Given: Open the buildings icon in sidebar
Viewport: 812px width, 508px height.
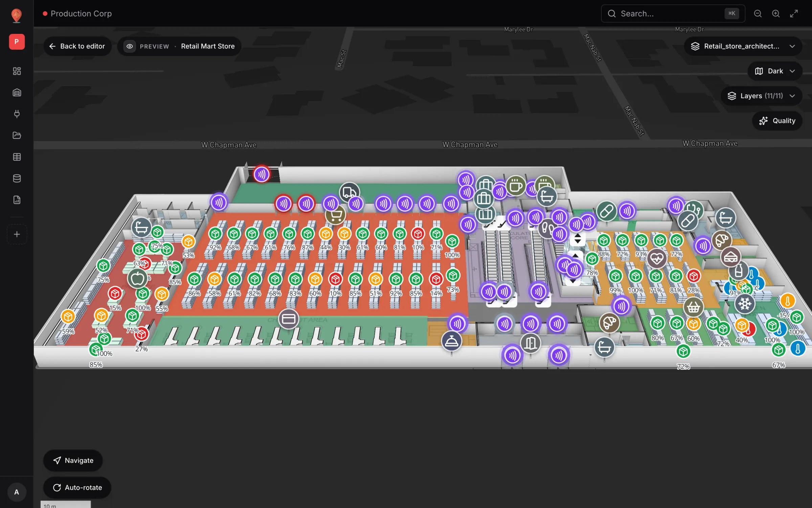Looking at the screenshot, I should tap(17, 92).
